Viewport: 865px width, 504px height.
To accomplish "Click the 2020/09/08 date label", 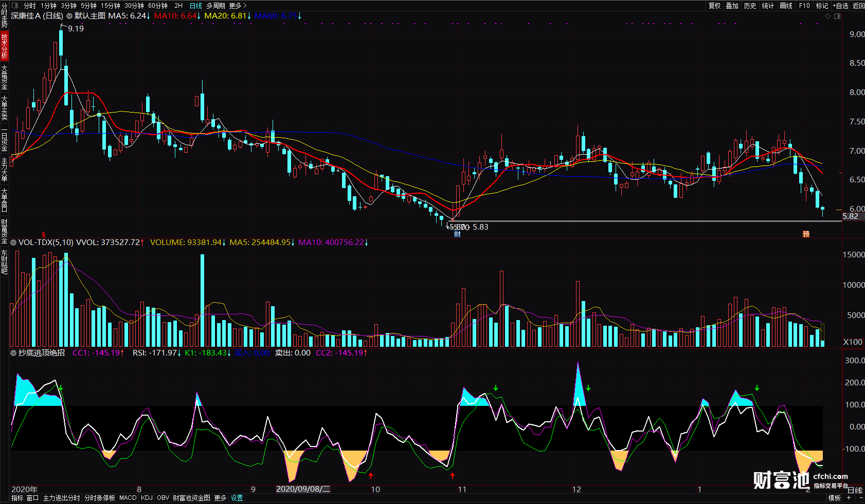I will click(303, 489).
